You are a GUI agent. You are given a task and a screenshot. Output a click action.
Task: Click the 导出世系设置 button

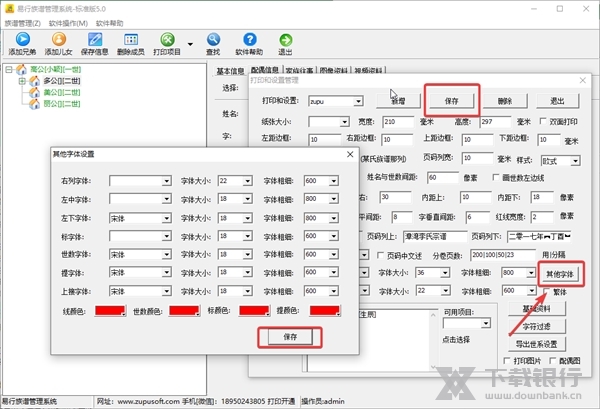pyautogui.click(x=536, y=344)
